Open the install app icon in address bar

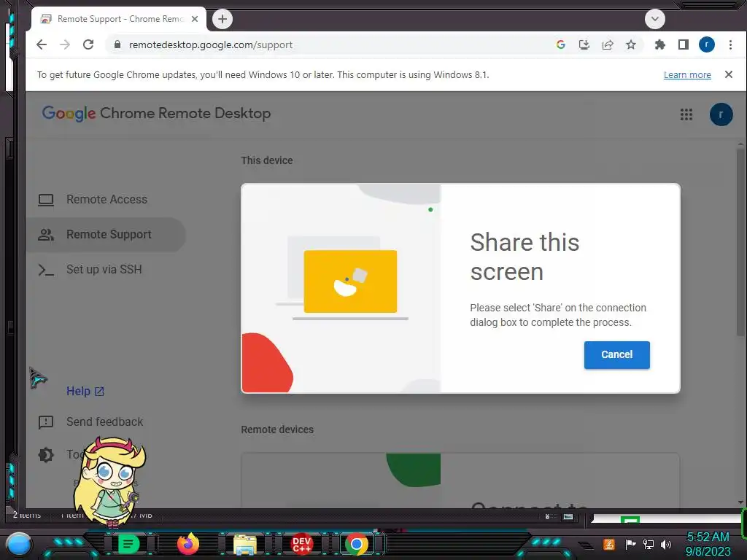(x=584, y=44)
